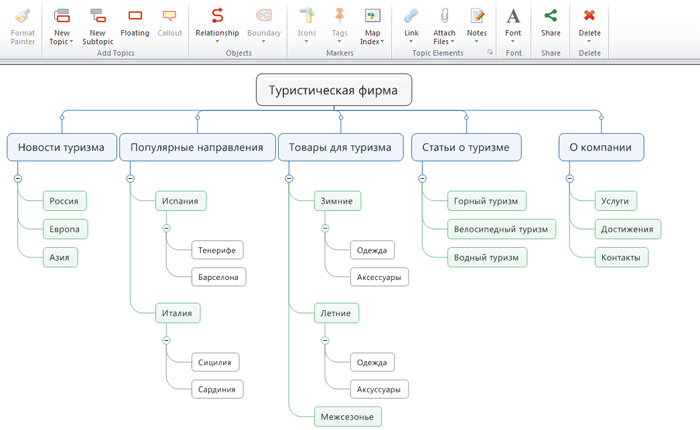Open the Relationship dropdown arrow

[217, 42]
